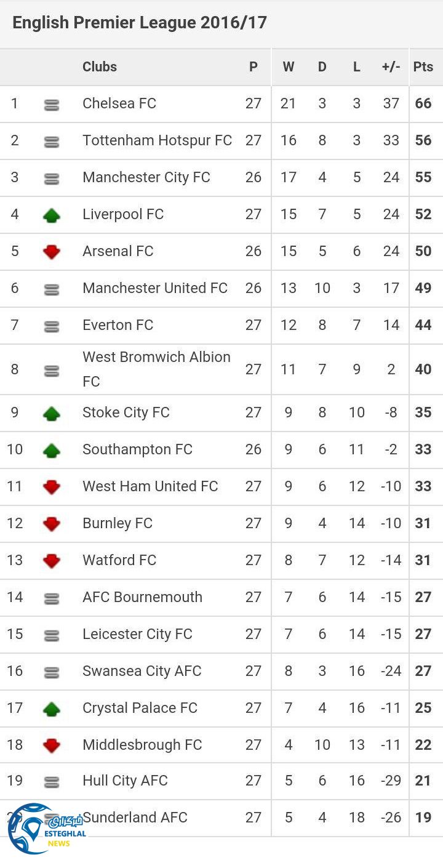Click green up arrow beside Southampton FC
Image resolution: width=443 pixels, height=868 pixels.
pyautogui.click(x=52, y=450)
